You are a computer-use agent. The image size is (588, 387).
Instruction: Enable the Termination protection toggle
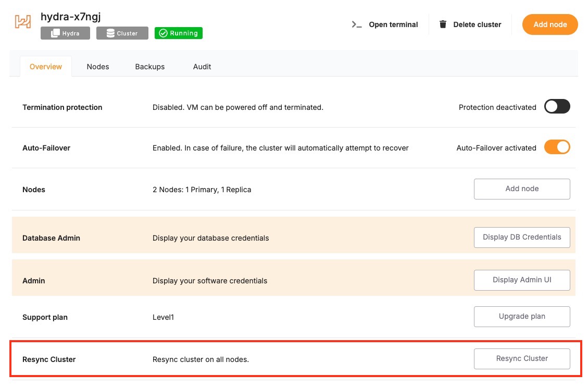557,107
